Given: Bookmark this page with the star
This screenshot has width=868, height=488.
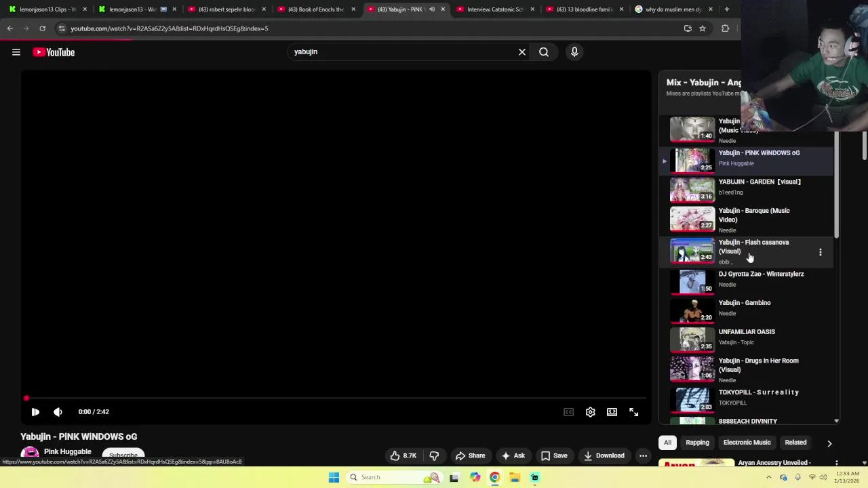Looking at the screenshot, I should [x=703, y=28].
